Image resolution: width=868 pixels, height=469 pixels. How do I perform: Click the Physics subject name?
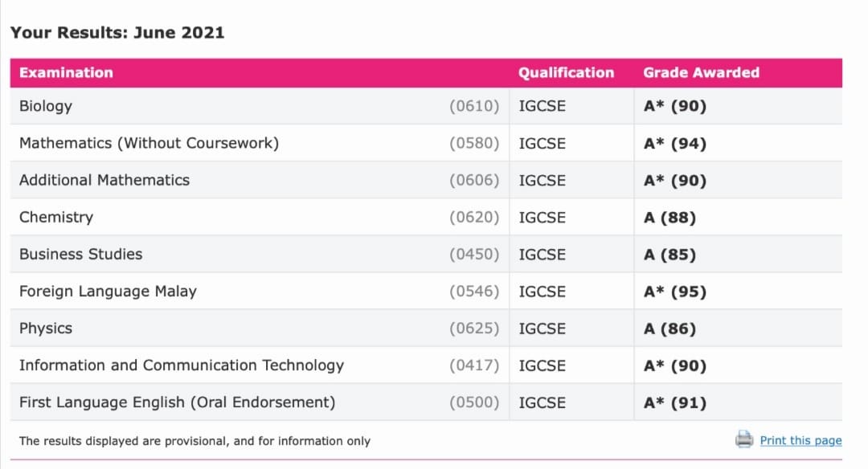[46, 328]
